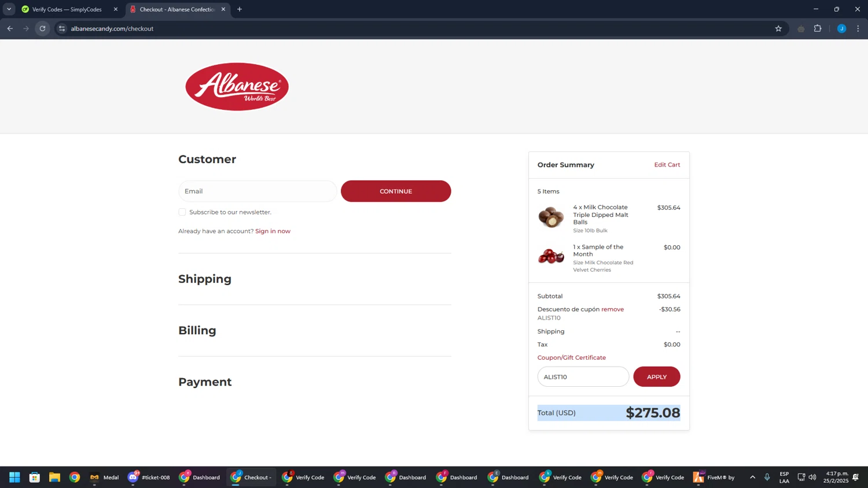The image size is (868, 488).
Task: Open the Chrome extensions puzzle icon
Action: click(818, 28)
